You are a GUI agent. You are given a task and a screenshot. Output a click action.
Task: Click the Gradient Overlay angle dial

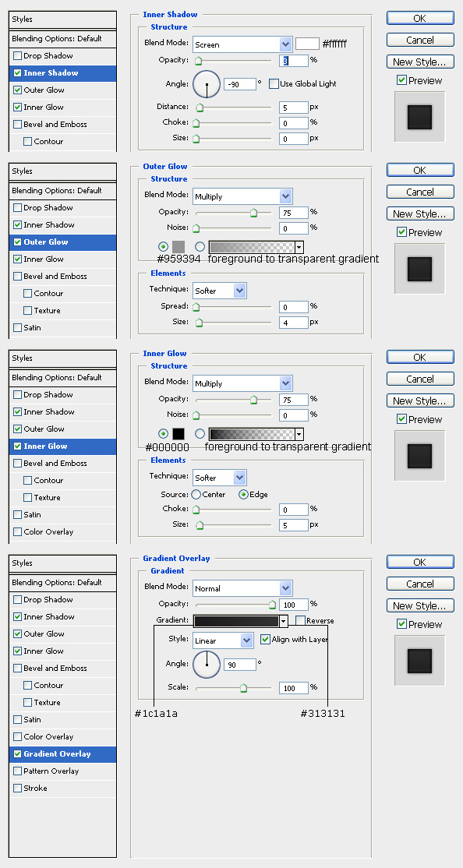207,665
